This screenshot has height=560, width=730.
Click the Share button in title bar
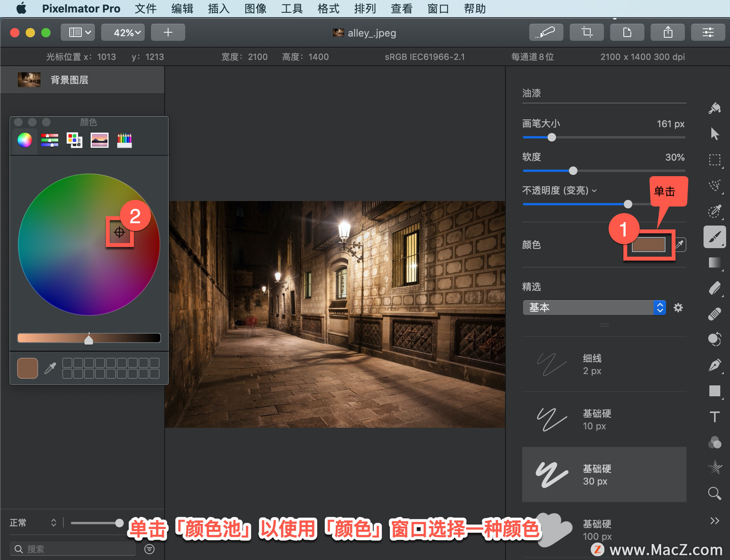click(x=667, y=32)
